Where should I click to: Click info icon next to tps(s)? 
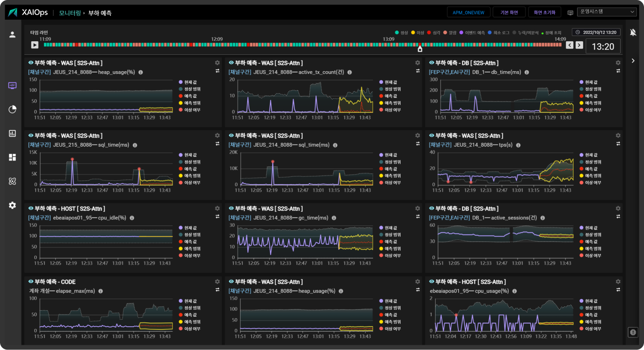pyautogui.click(x=518, y=146)
